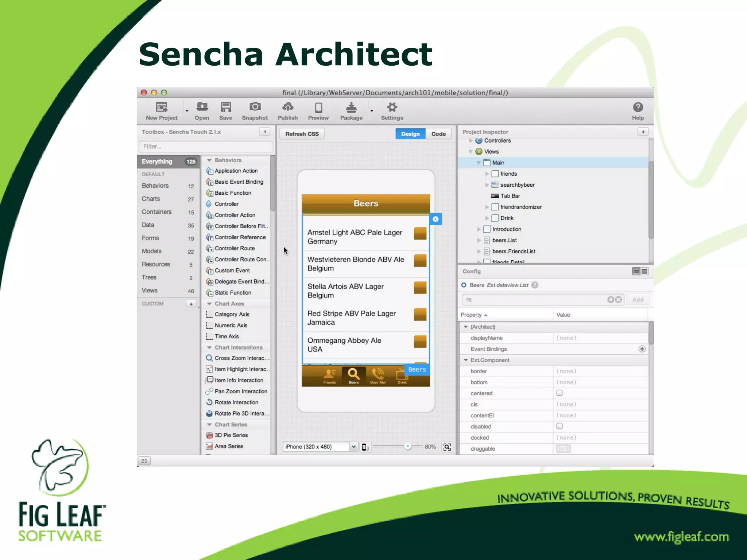Click the displayName property value
Screen dimensions: 747x560
(600, 338)
